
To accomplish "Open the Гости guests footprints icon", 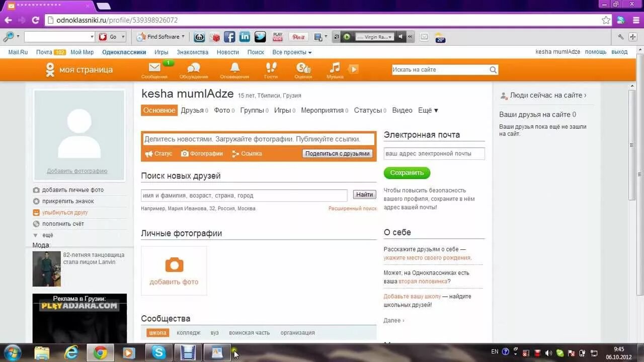I will [271, 69].
